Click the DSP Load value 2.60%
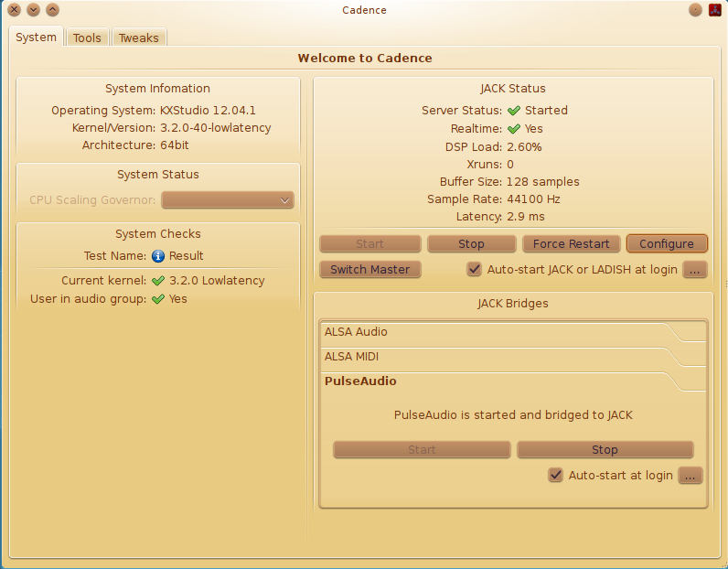This screenshot has height=569, width=728. click(524, 147)
